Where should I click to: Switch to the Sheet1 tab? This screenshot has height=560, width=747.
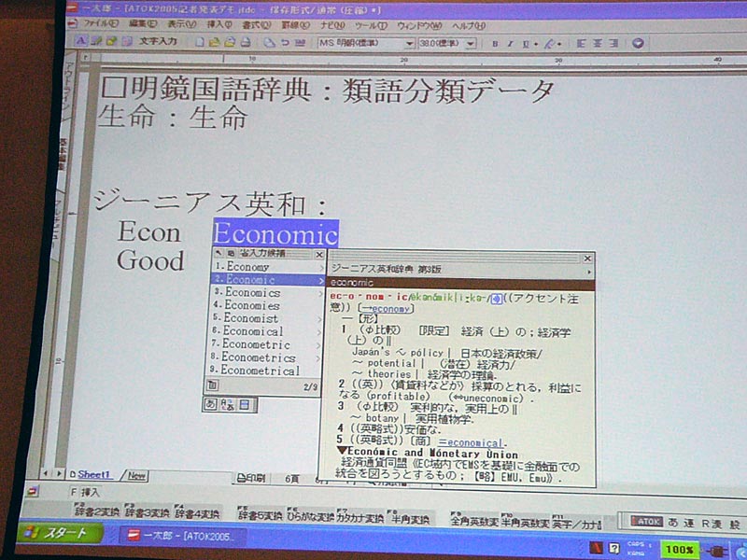[93, 474]
